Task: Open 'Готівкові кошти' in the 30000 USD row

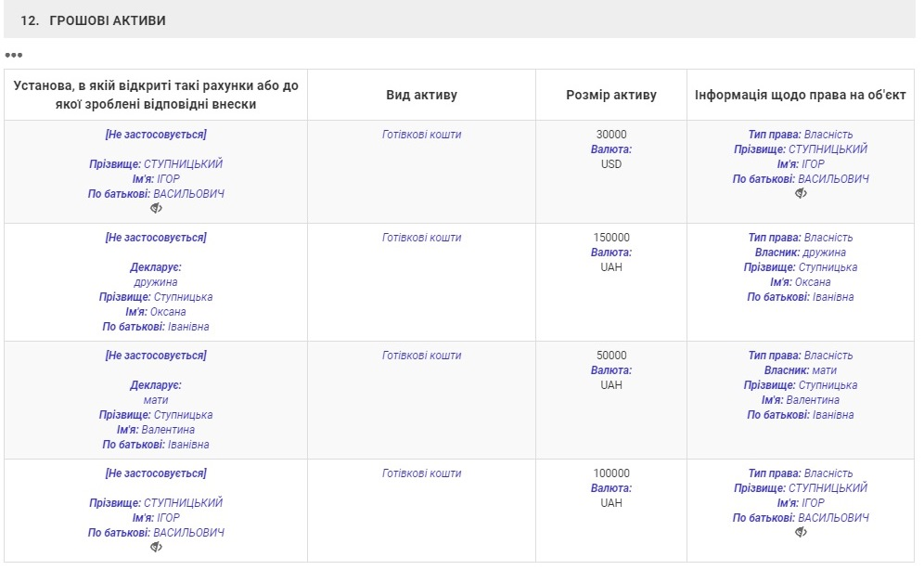Action: click(421, 135)
